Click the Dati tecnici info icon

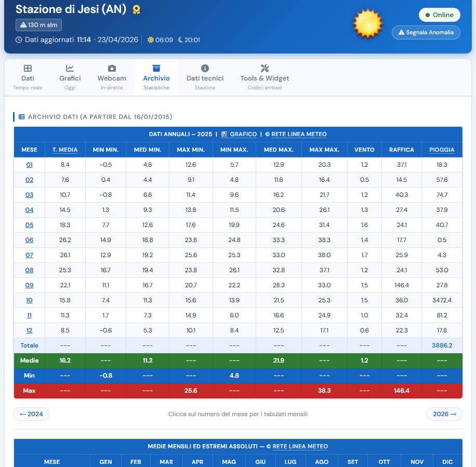point(205,69)
